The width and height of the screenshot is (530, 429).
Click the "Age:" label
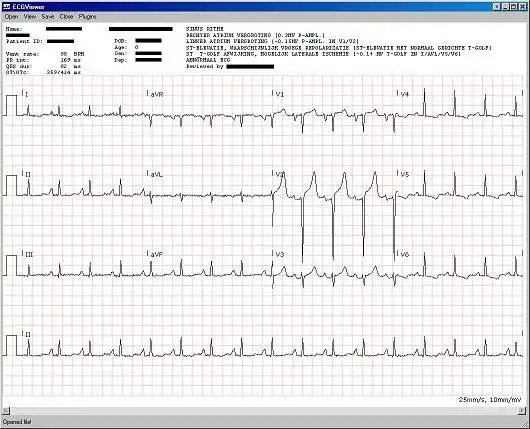tap(121, 47)
